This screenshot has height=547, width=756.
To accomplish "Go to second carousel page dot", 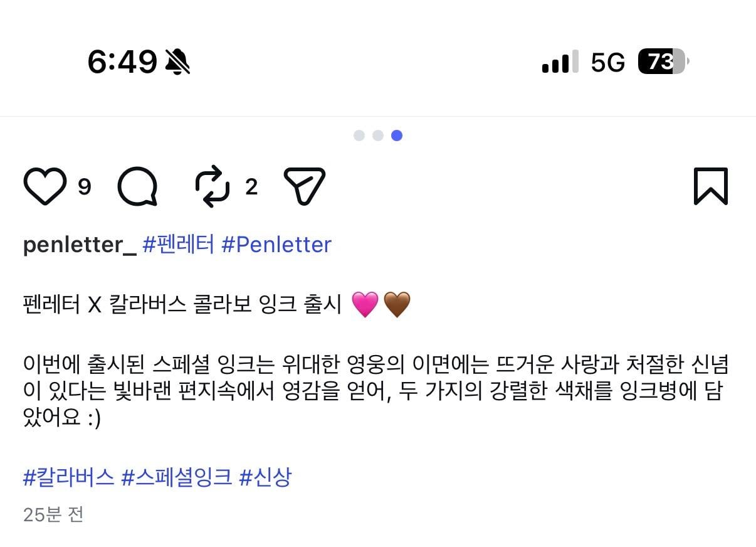I will (x=378, y=135).
